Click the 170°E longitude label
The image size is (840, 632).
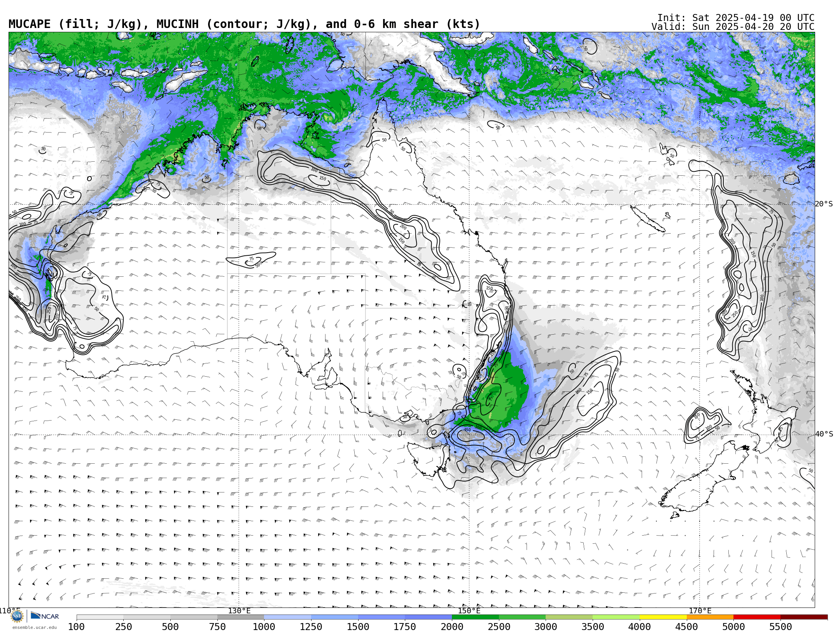700,611
